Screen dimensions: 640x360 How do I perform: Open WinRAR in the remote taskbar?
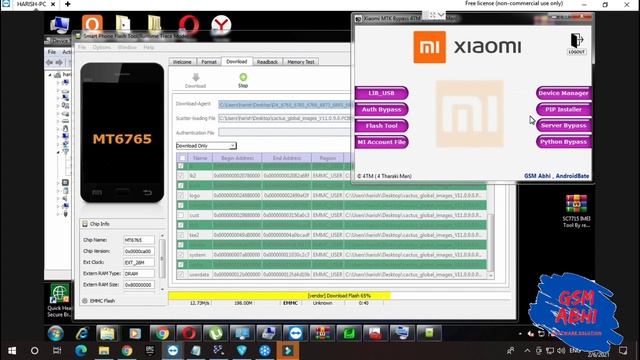[x=322, y=334]
